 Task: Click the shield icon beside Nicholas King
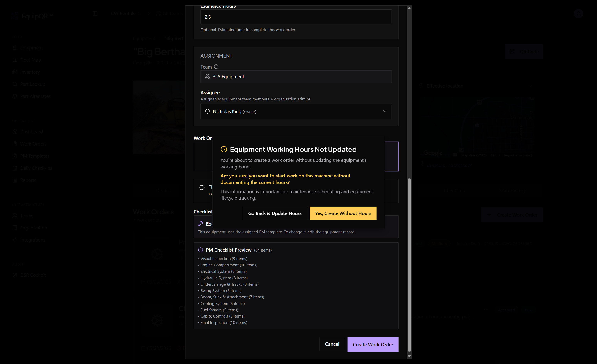[x=207, y=111]
